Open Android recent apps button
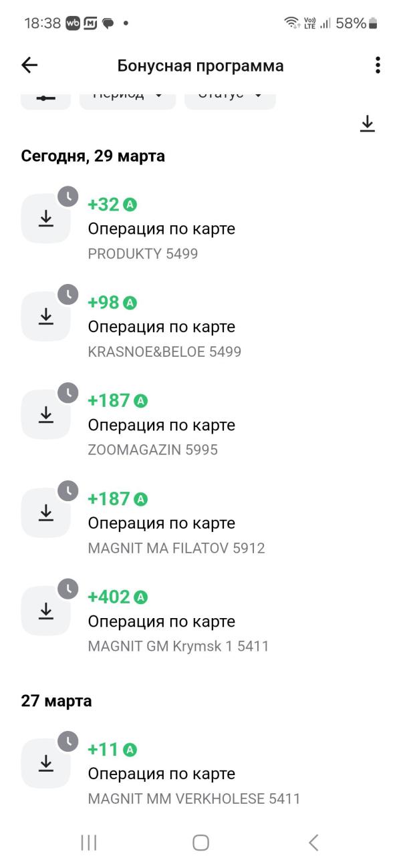 pyautogui.click(x=88, y=843)
